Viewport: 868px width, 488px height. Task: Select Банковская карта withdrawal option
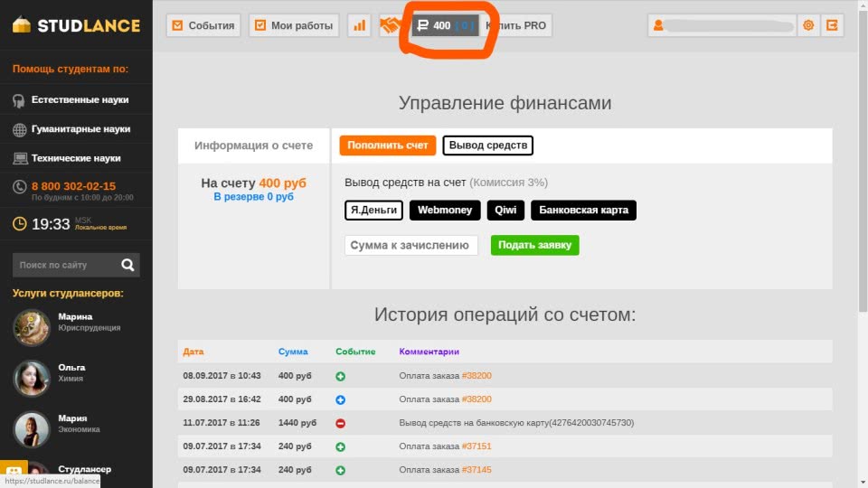[x=583, y=211]
